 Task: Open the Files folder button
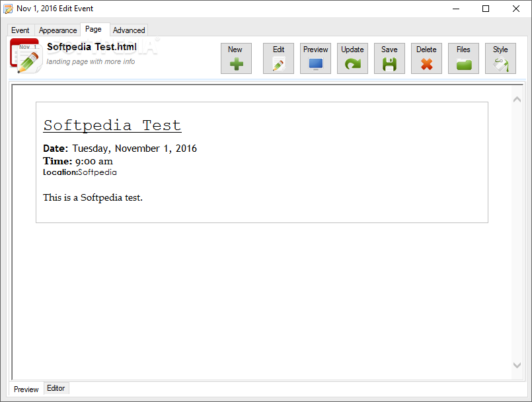click(x=463, y=58)
